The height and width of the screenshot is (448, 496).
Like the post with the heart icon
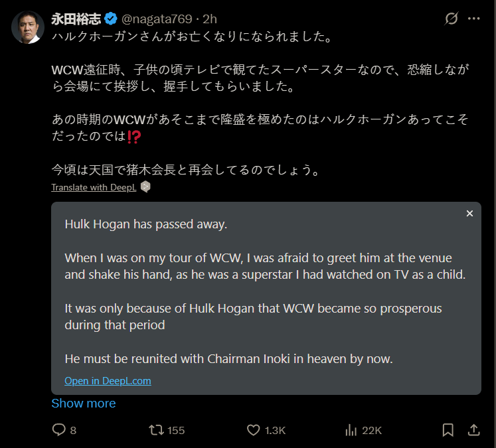tap(253, 430)
